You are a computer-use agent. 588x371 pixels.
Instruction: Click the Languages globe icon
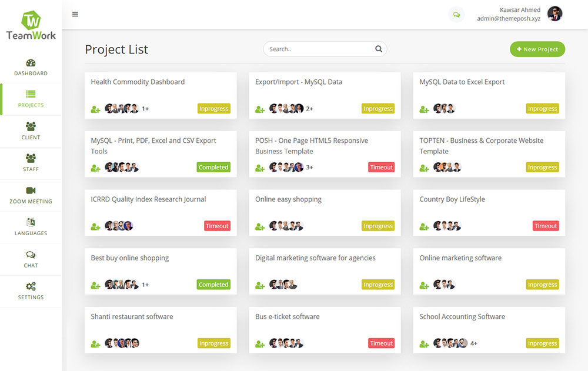click(x=31, y=222)
